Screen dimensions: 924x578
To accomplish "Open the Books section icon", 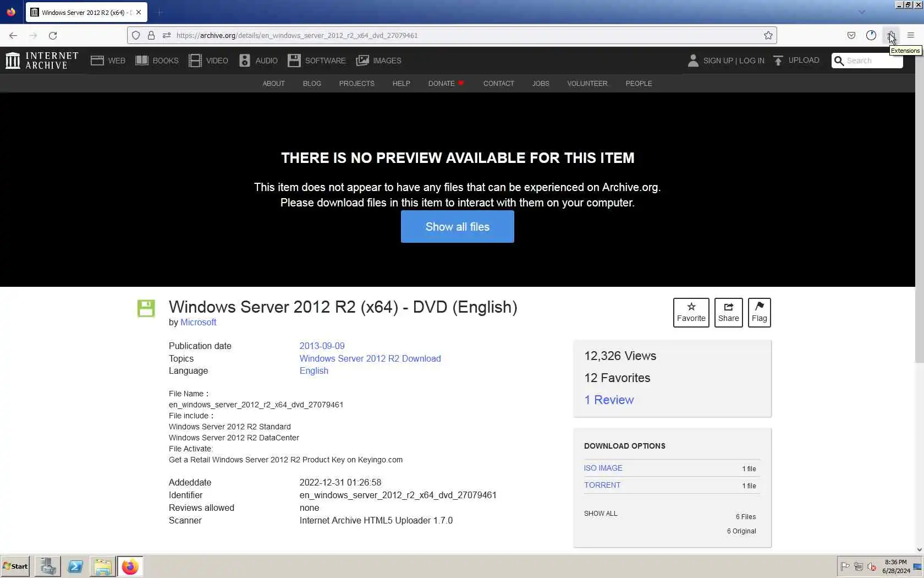I will (142, 61).
